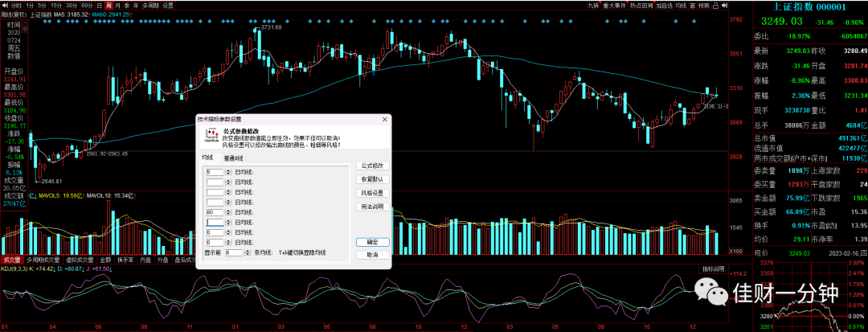This screenshot has height=332, width=868.
Task: Open the 多周期 view in period toolbar
Action: (x=150, y=6)
